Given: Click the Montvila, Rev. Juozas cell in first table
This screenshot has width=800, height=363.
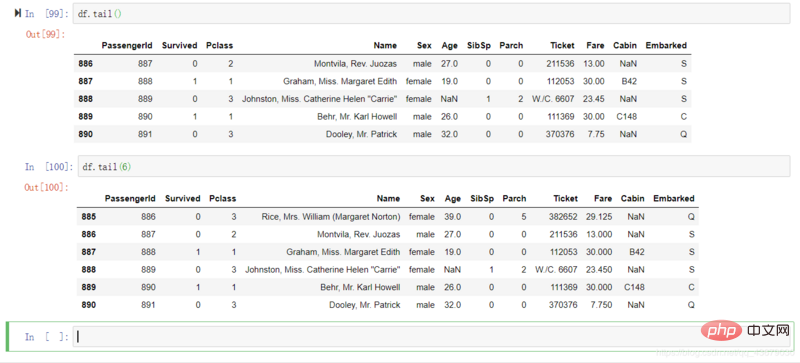Looking at the screenshot, I should [355, 64].
